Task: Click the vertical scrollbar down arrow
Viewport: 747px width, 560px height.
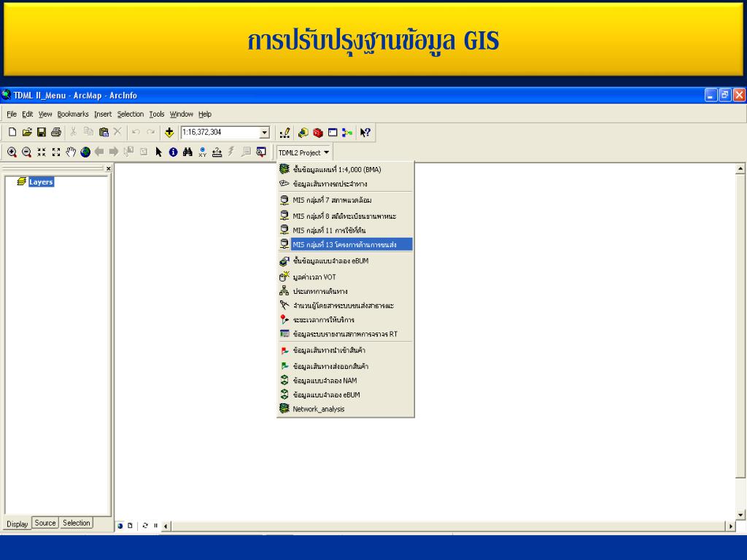Action: pos(740,515)
